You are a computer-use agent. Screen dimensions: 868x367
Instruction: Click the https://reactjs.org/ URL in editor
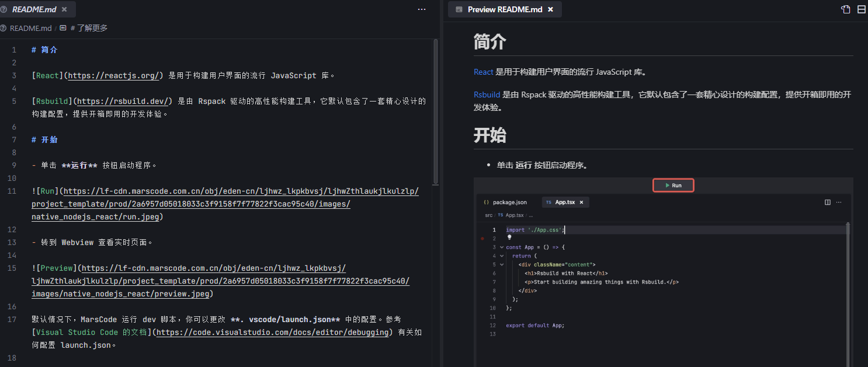[113, 75]
